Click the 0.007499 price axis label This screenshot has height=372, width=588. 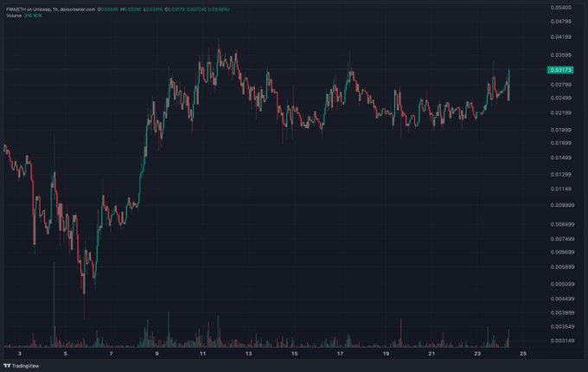pyautogui.click(x=562, y=239)
